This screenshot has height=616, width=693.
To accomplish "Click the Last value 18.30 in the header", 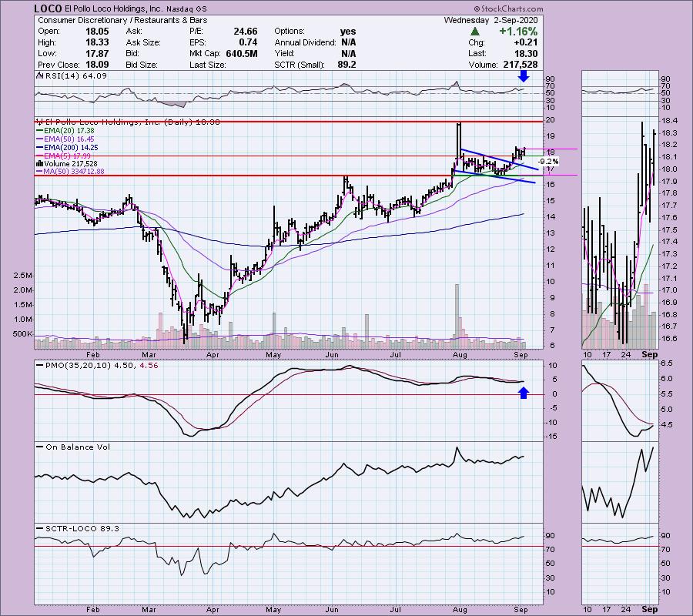I will click(x=526, y=53).
